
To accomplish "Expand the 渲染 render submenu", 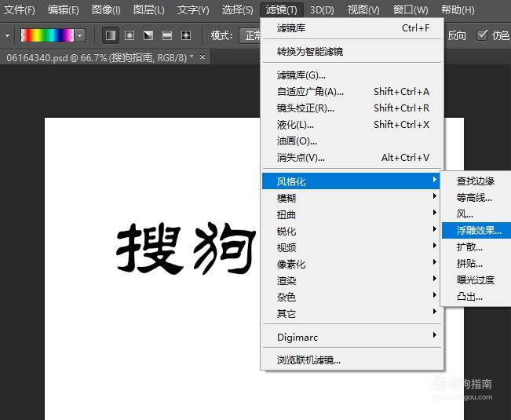I will tap(352, 280).
